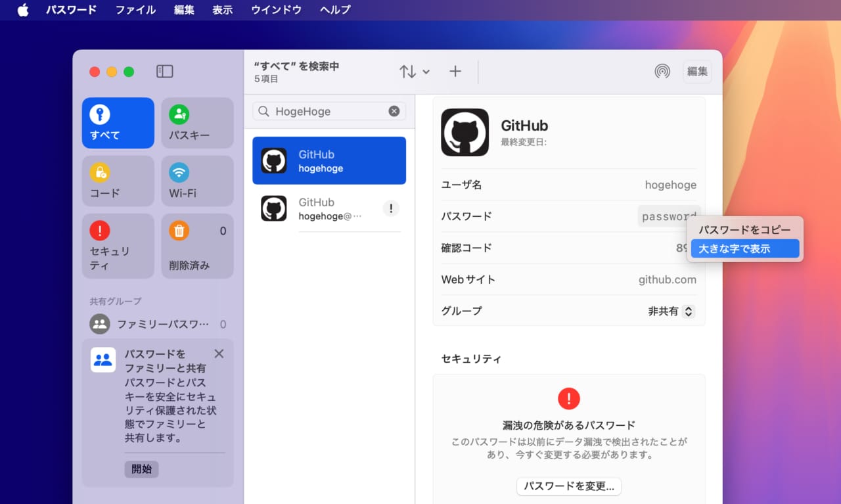Image resolution: width=841 pixels, height=504 pixels.
Task: Select the GitHub hogehoge@… entry
Action: [x=329, y=208]
